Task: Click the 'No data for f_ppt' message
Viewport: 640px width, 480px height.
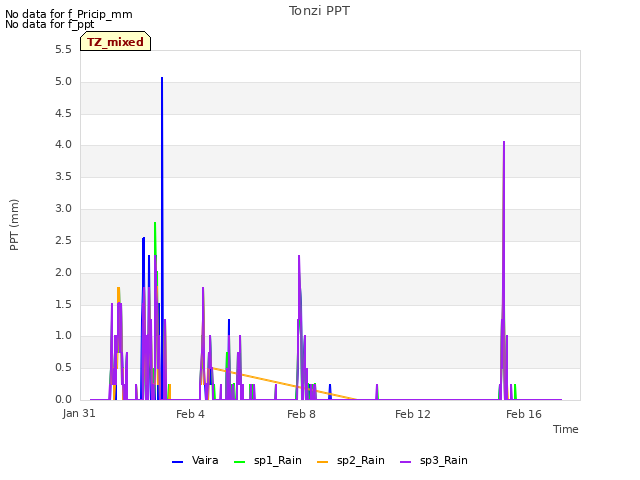Action: point(49,24)
